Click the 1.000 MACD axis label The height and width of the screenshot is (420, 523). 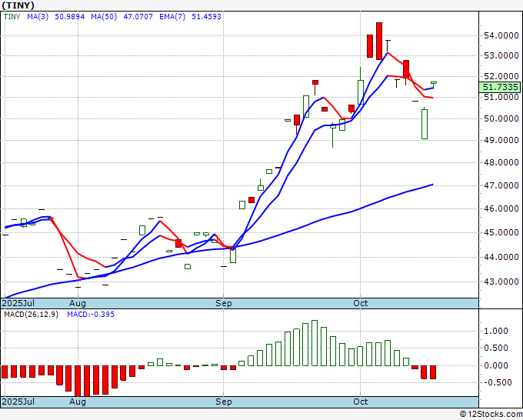(x=496, y=331)
